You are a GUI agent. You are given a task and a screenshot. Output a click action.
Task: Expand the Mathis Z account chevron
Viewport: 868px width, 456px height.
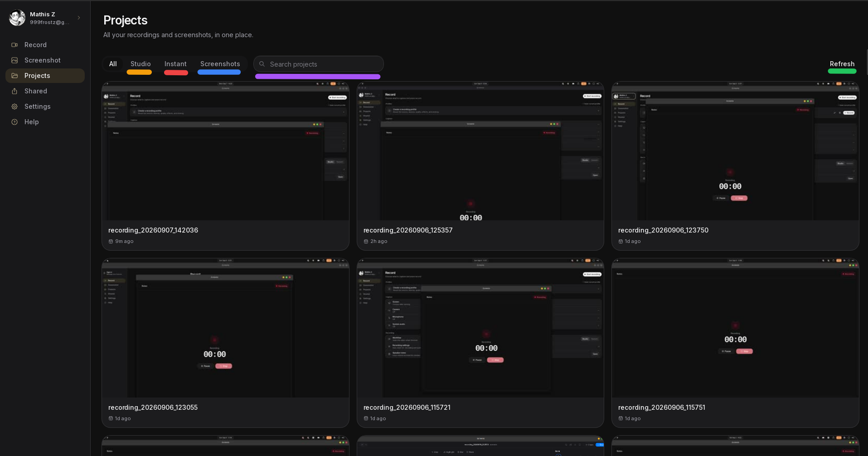pos(79,18)
